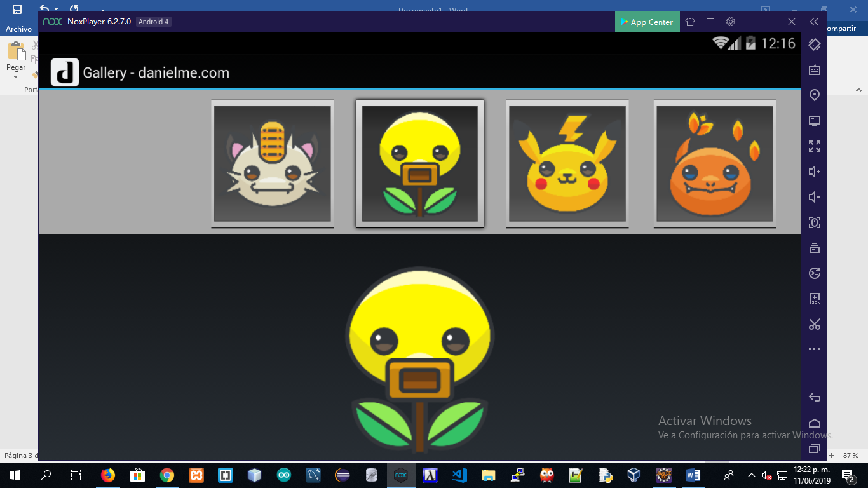Show more NoxPlayer sidebar tools

click(x=815, y=349)
